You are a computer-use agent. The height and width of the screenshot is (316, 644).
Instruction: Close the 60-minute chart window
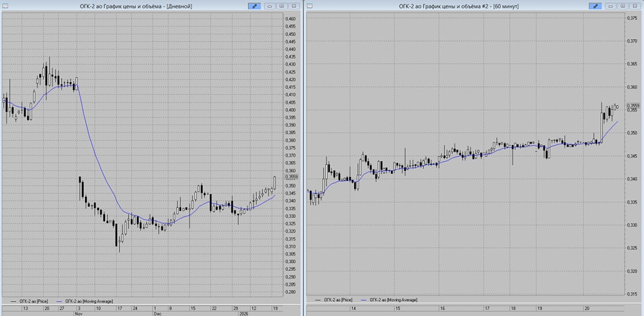(636, 6)
